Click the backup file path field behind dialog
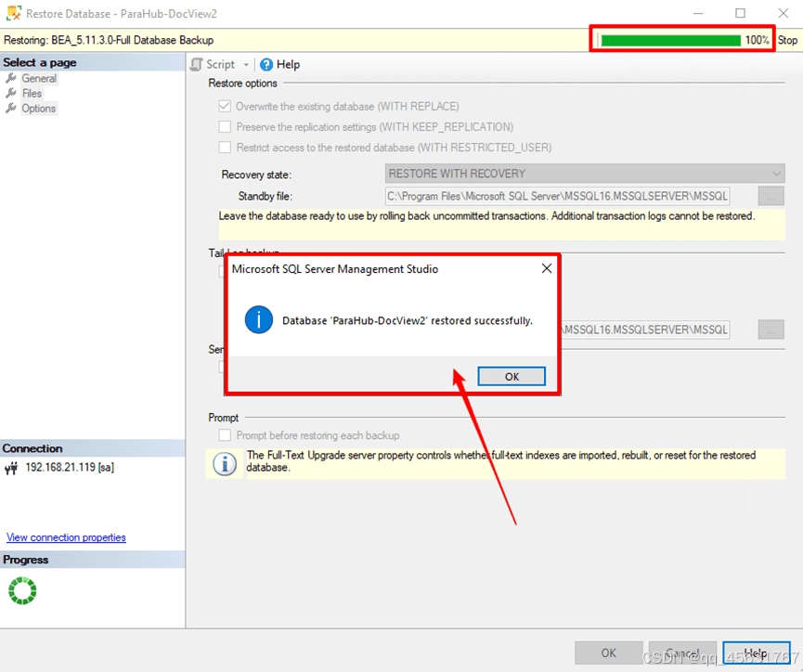The image size is (803, 672). click(x=646, y=330)
